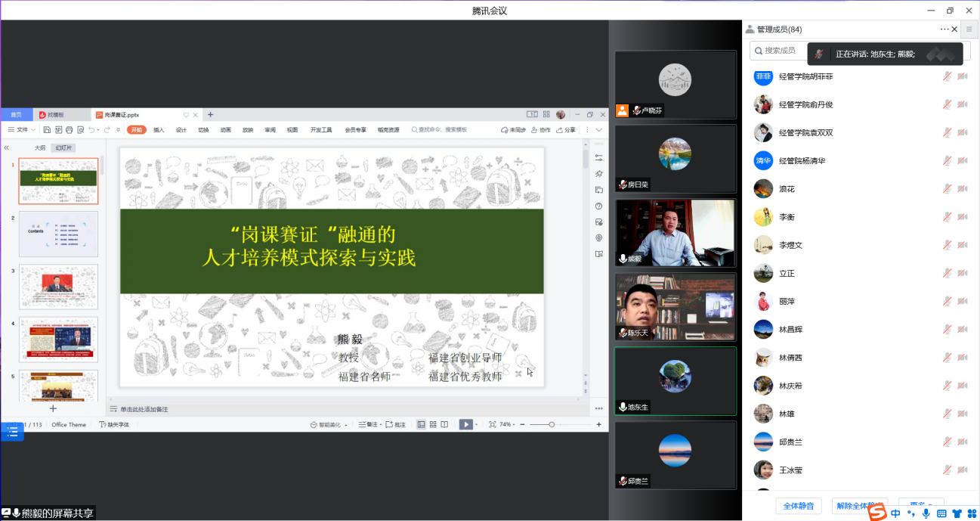Open the 更多 dropdown below member list
This screenshot has height=521, width=980.
coord(920,505)
